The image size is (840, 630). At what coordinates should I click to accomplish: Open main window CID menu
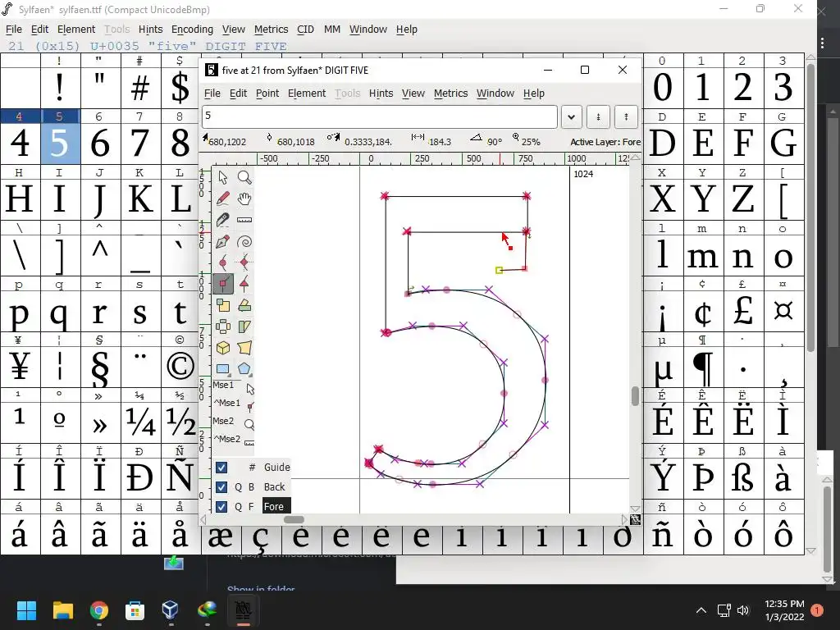tap(305, 30)
